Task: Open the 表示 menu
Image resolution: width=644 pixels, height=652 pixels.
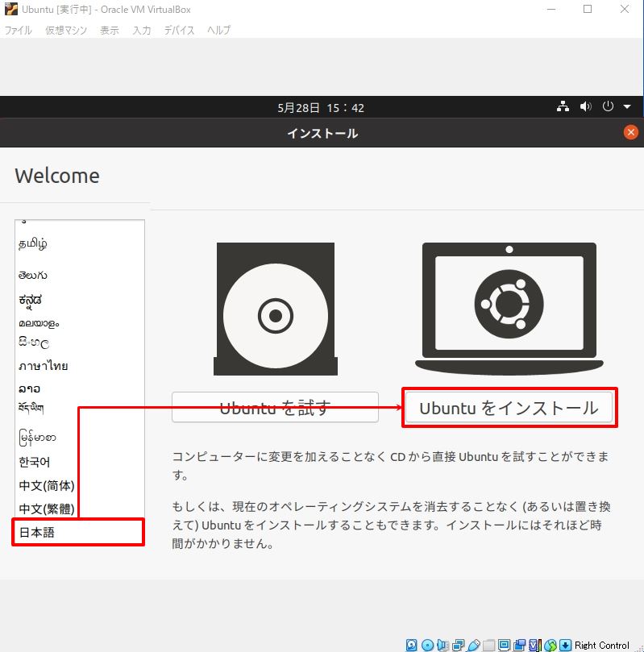Action: [110, 31]
